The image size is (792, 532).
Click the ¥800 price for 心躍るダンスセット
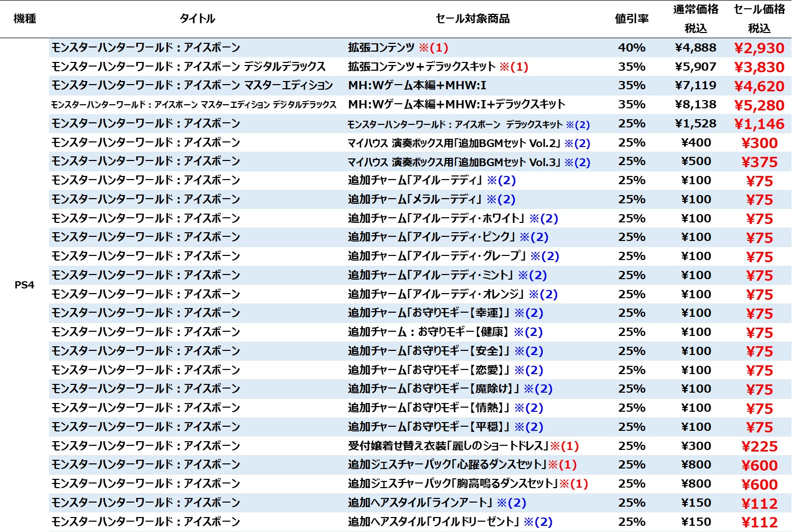696,464
